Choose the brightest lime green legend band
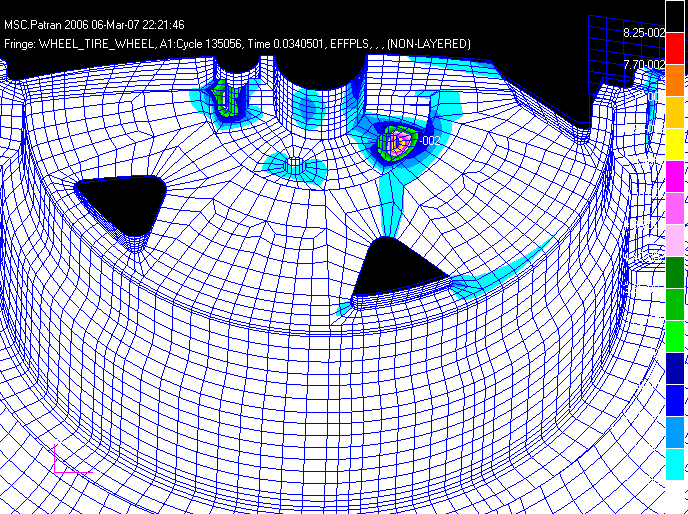Viewport: 688px width, 514px height. (x=676, y=336)
